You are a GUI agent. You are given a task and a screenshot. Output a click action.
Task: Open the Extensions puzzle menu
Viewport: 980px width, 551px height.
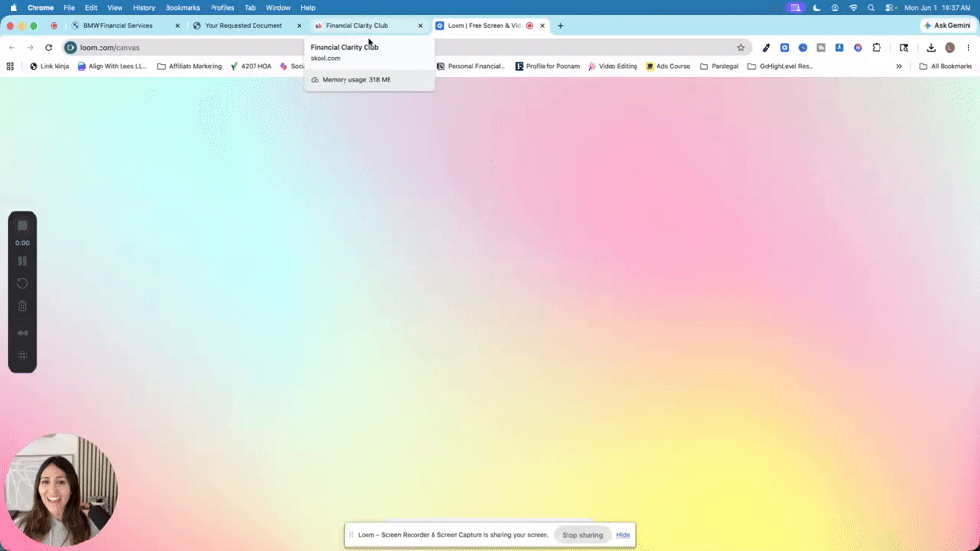tap(877, 48)
